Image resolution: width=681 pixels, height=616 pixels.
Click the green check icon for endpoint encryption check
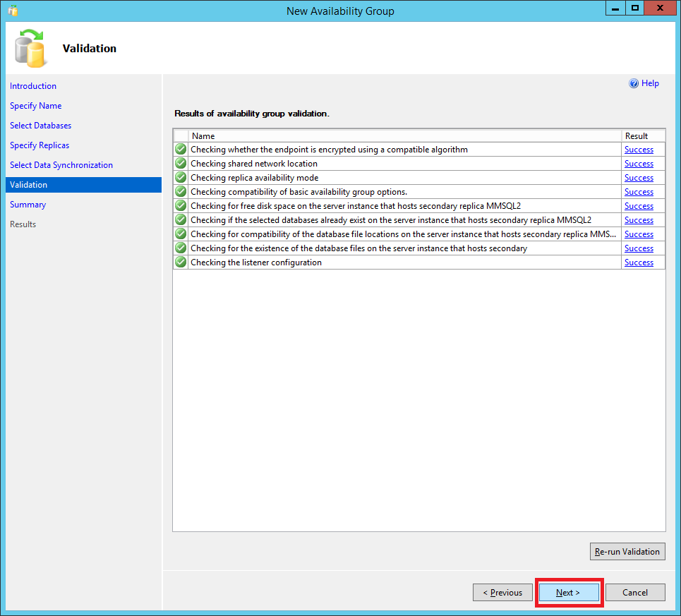click(181, 150)
